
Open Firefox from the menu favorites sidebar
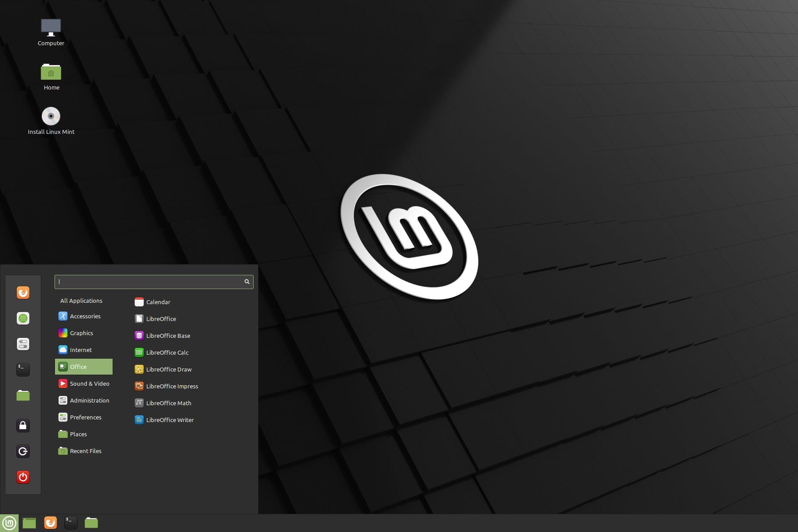23,293
